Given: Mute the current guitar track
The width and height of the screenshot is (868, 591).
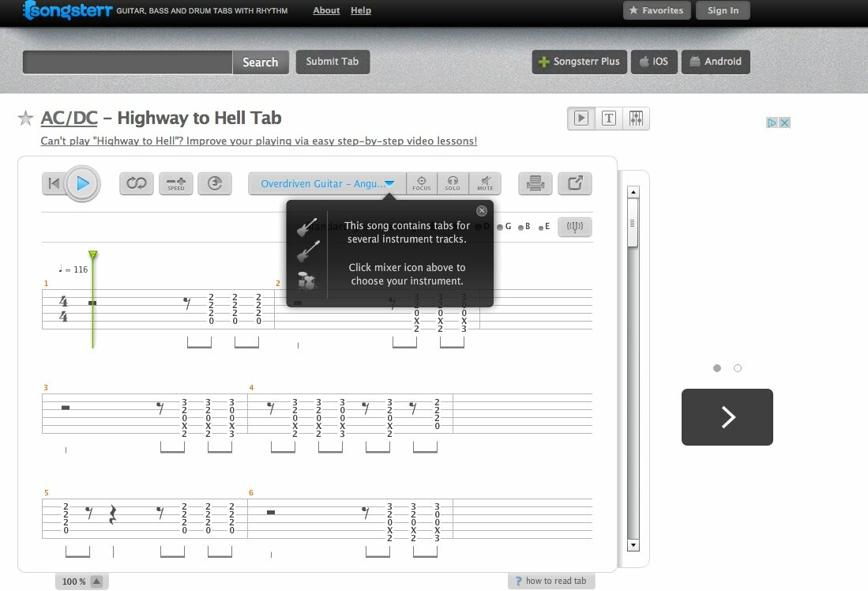Looking at the screenshot, I should [x=485, y=183].
